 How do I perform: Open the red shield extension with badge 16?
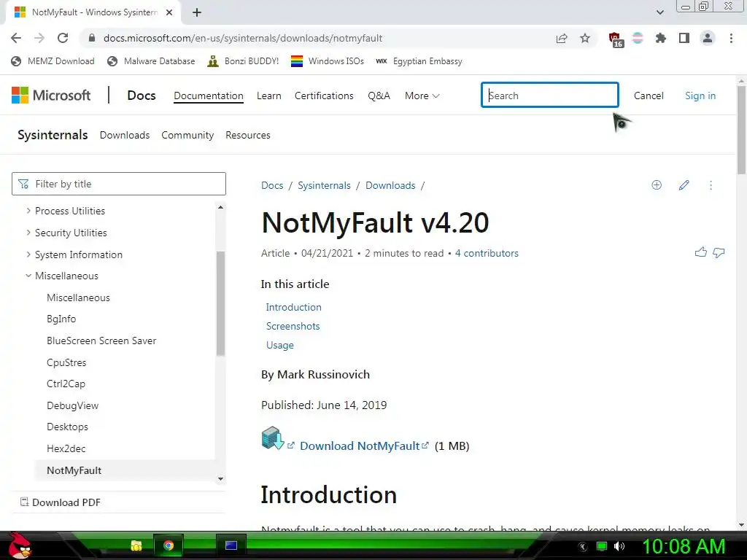(x=616, y=39)
